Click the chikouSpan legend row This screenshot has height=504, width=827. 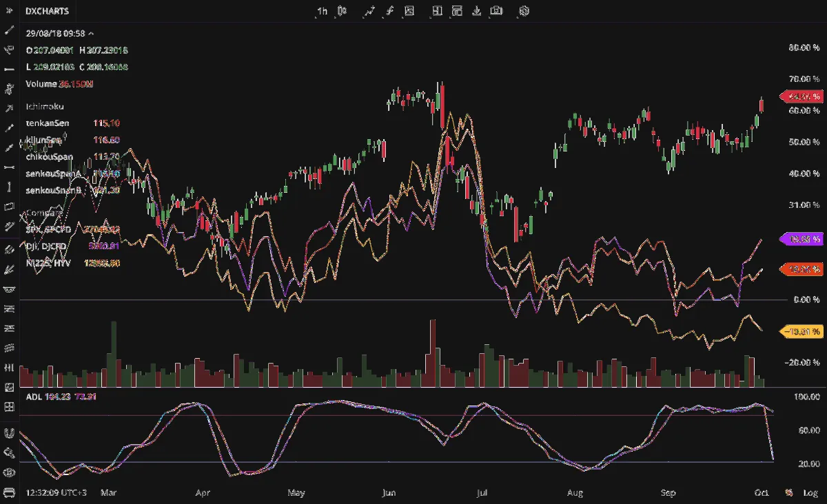click(73, 157)
